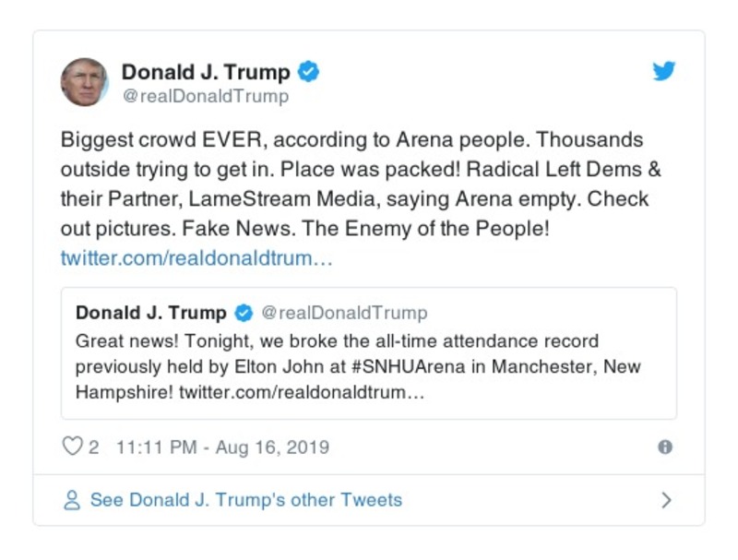Click Donald J. Trump's name in the quoted tweet
738x560 pixels.
(x=153, y=312)
